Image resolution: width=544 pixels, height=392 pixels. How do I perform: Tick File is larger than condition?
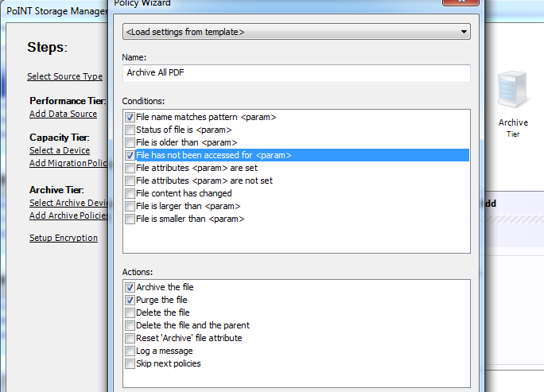[130, 206]
